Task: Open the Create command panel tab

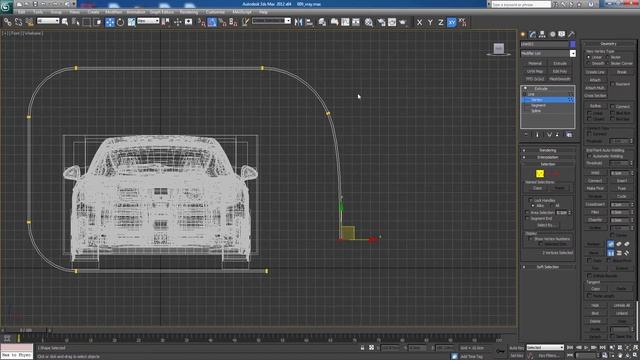Action: pyautogui.click(x=523, y=34)
